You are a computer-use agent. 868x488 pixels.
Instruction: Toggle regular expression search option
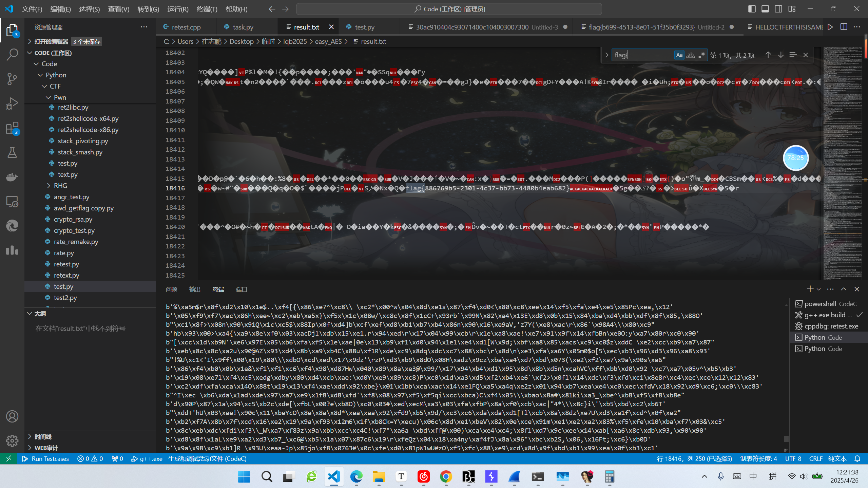[702, 55]
